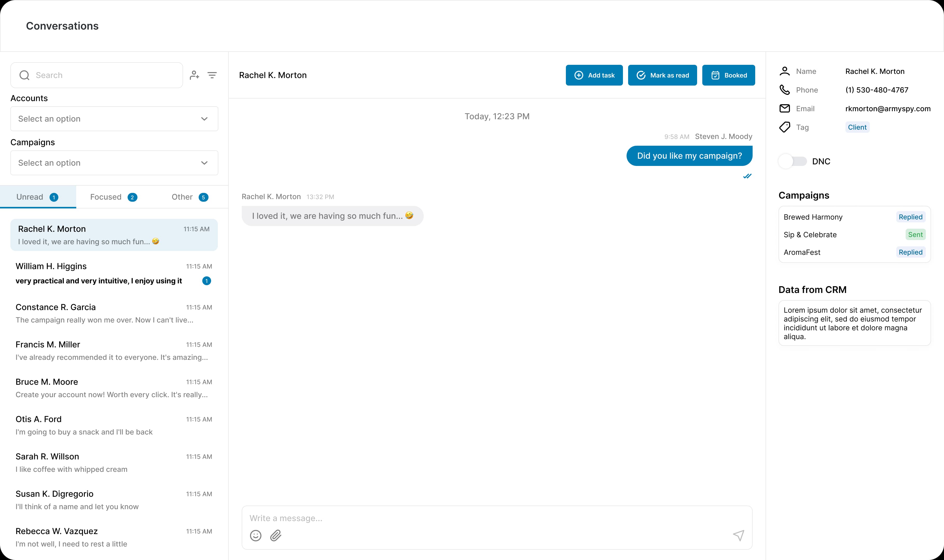Click the Data from CRM text box
The height and width of the screenshot is (560, 944).
(x=855, y=323)
